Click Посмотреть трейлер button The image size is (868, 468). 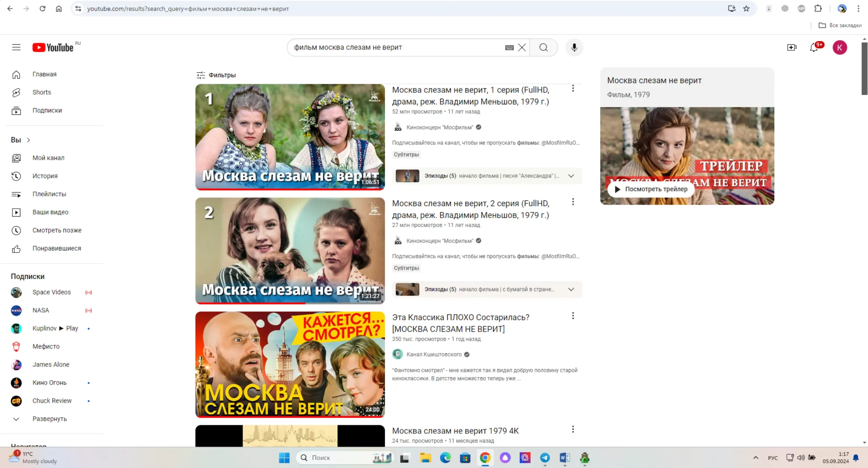tap(651, 189)
